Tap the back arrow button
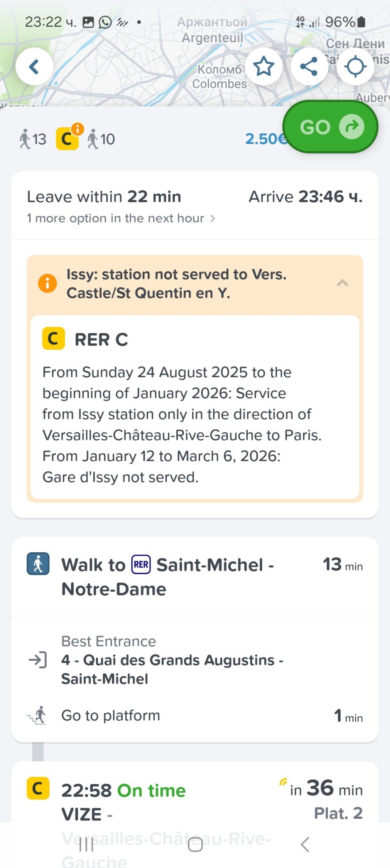The image size is (390, 868). [x=34, y=67]
